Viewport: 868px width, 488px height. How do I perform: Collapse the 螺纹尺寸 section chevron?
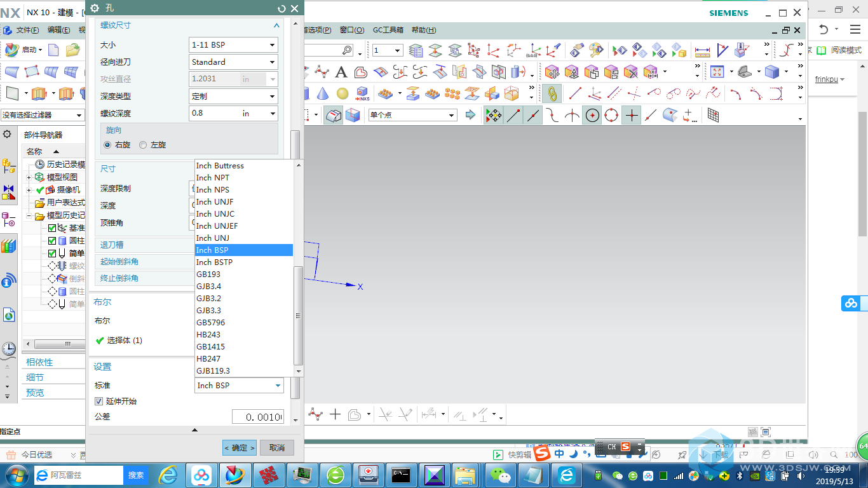click(276, 25)
